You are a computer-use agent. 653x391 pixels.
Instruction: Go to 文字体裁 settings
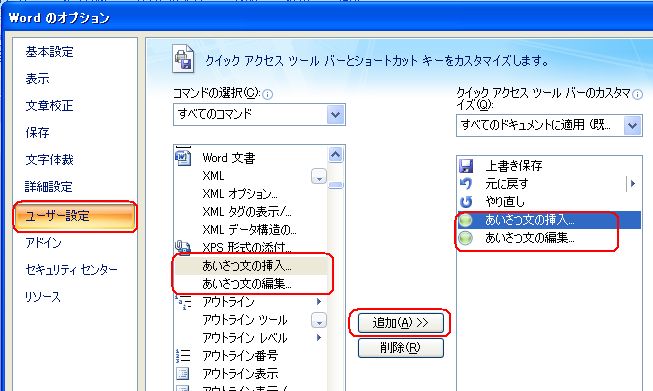tap(50, 160)
